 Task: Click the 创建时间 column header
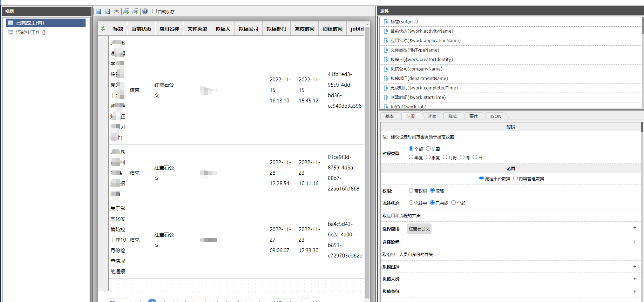pyautogui.click(x=333, y=29)
